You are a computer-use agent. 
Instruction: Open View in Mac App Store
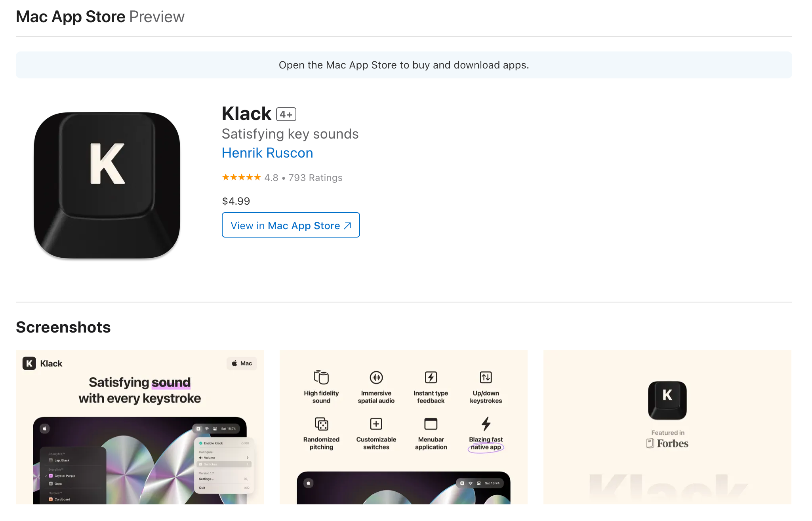click(291, 225)
